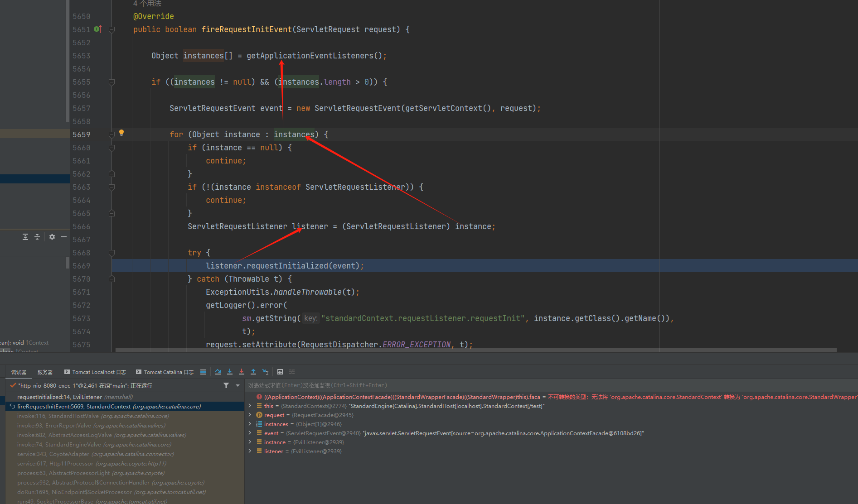Click the debugger layout lines icon
Screen dimensions: 858x504
203,372
